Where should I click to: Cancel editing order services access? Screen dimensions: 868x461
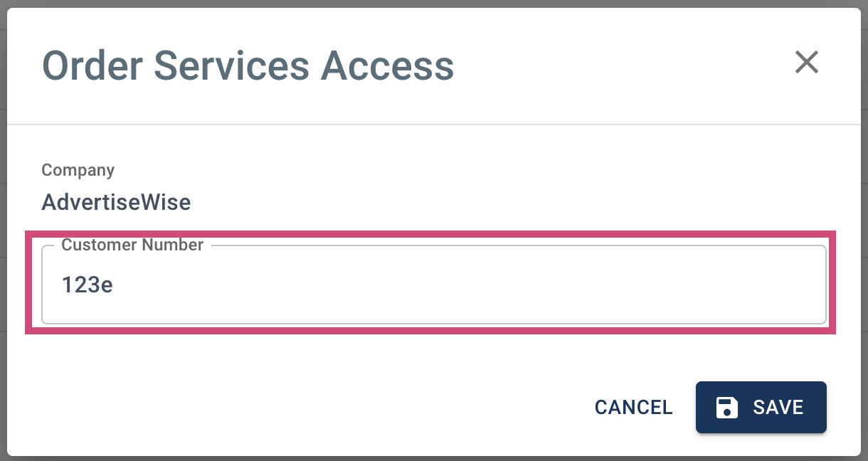[634, 408]
